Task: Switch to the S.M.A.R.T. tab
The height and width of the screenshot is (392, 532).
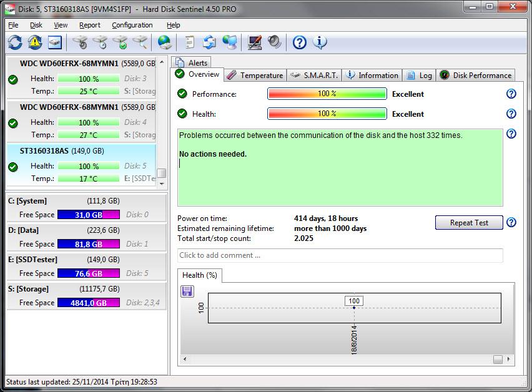Action: pyautogui.click(x=314, y=76)
